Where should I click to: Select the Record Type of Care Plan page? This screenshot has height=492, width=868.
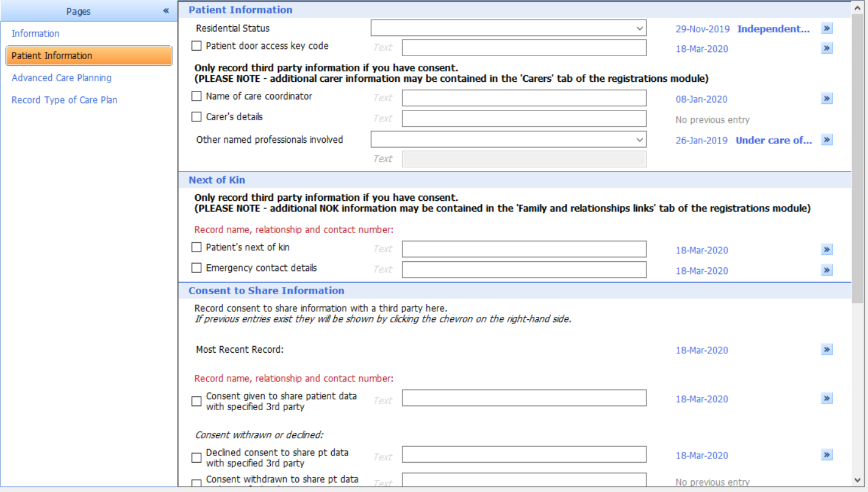(x=64, y=99)
